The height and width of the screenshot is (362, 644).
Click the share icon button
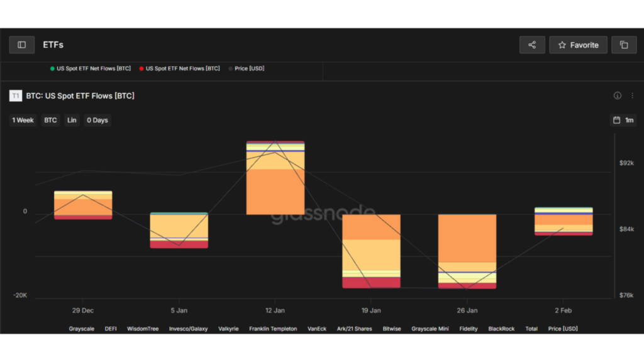pyautogui.click(x=532, y=45)
